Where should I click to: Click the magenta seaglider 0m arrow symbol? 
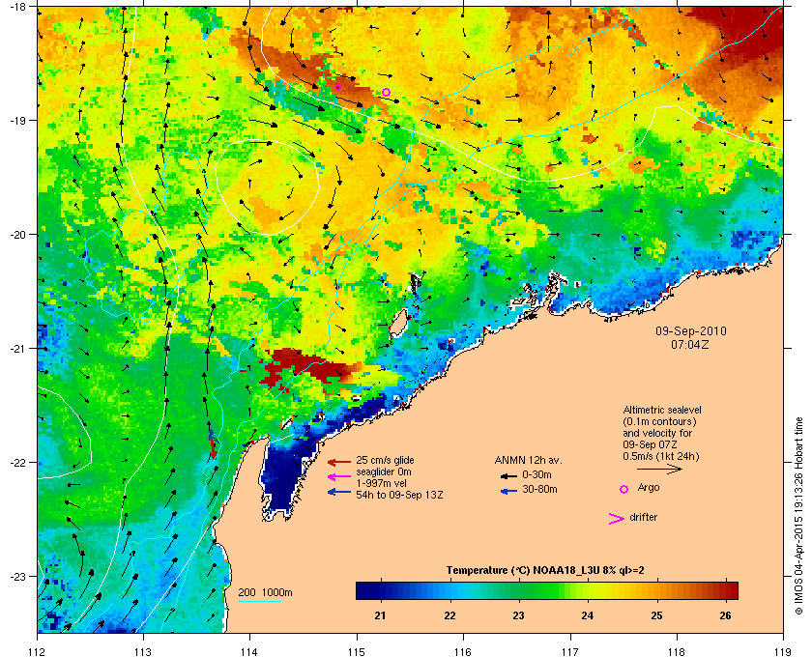[339, 477]
